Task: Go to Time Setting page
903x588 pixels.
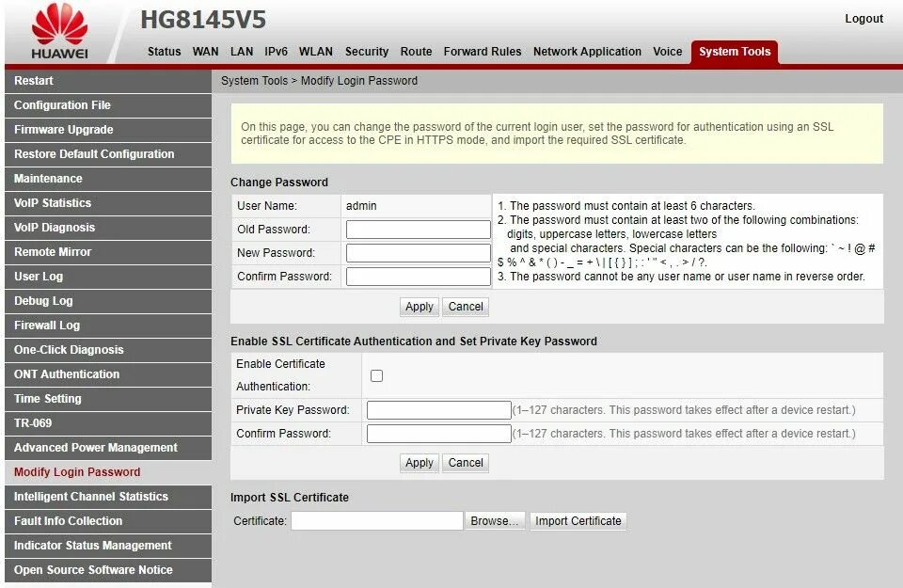Action: [x=108, y=399]
